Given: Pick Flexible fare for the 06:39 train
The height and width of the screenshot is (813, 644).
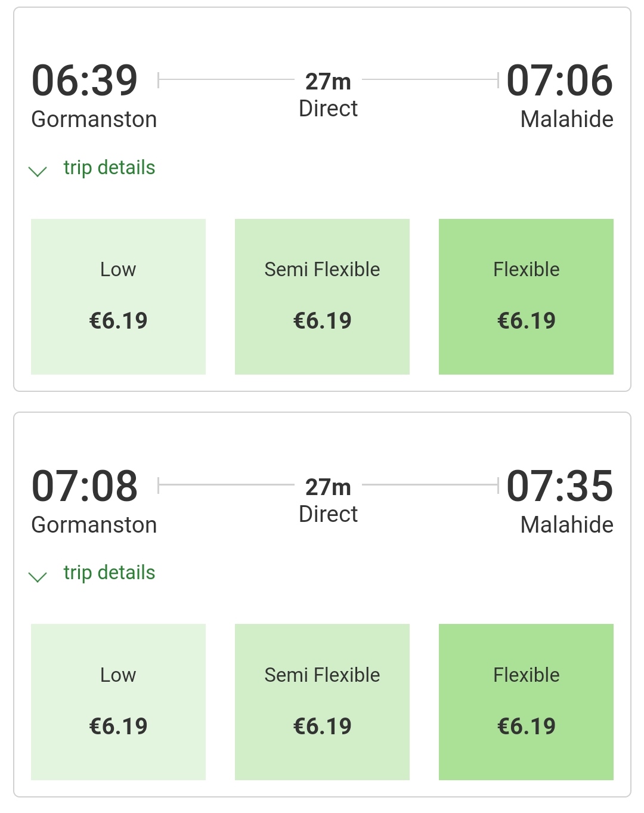Looking at the screenshot, I should tap(526, 296).
